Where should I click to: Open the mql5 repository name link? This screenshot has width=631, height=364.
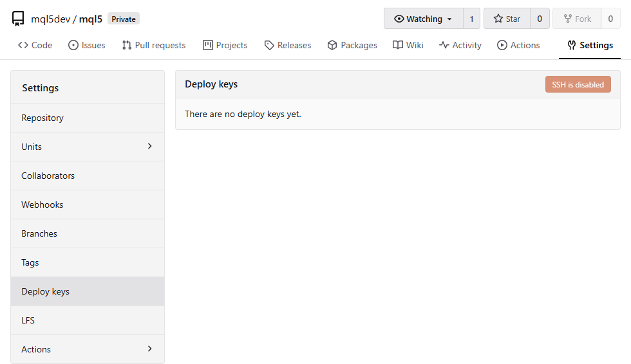click(x=91, y=19)
